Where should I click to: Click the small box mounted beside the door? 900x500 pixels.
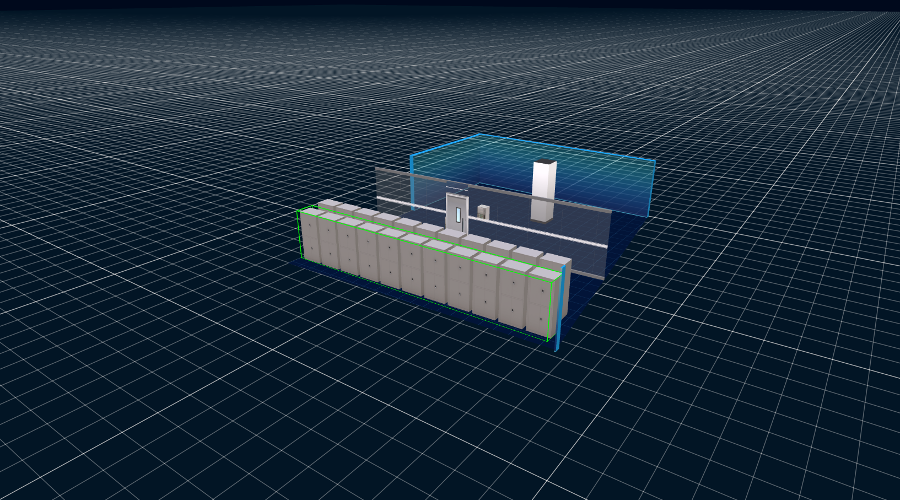pos(483,211)
